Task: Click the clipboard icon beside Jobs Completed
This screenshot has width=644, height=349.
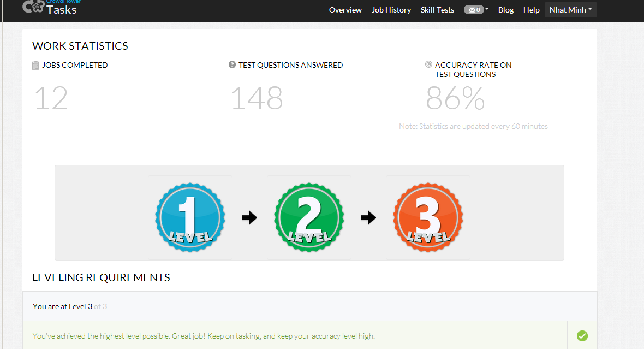Action: coord(35,65)
